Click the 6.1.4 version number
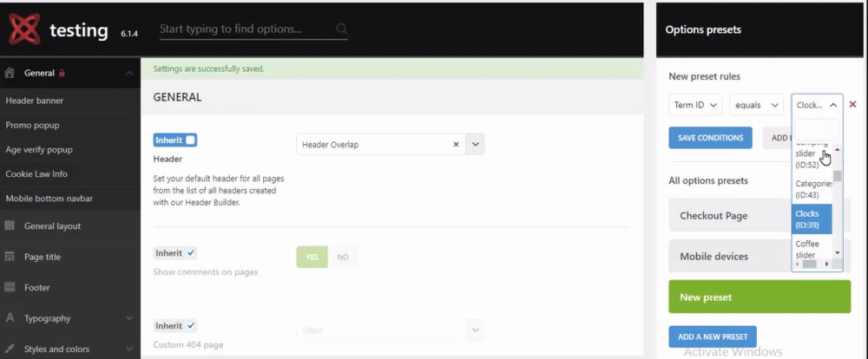 [x=129, y=34]
